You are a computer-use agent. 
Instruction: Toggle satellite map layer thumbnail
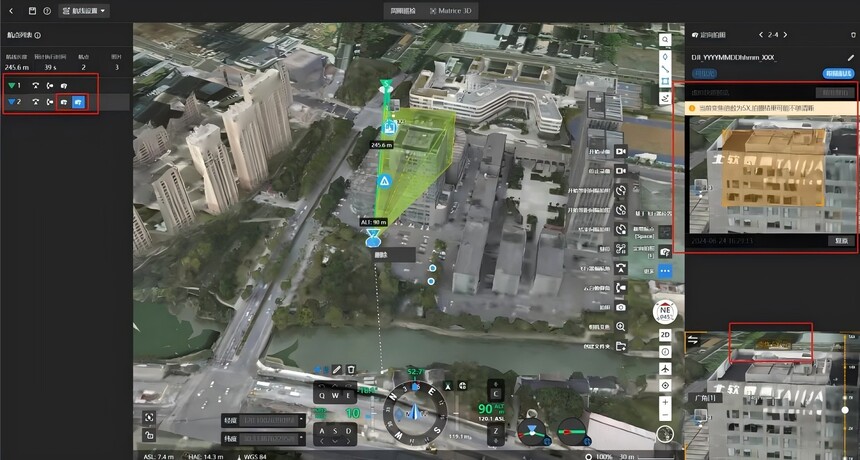point(665,434)
